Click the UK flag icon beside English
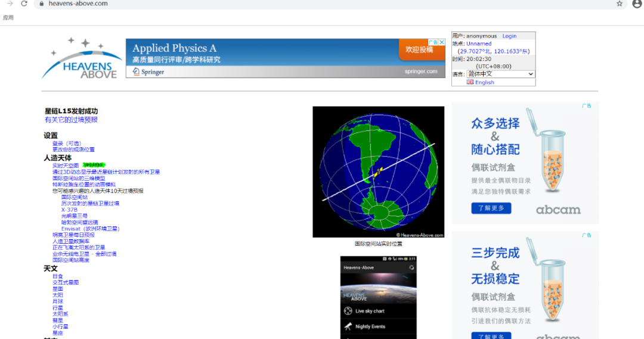 [x=470, y=82]
